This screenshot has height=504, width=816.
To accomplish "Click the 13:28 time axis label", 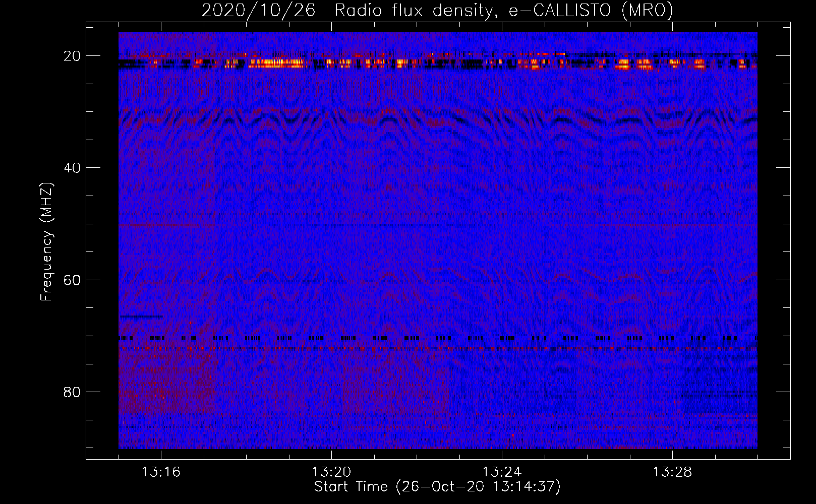I will pos(672,472).
